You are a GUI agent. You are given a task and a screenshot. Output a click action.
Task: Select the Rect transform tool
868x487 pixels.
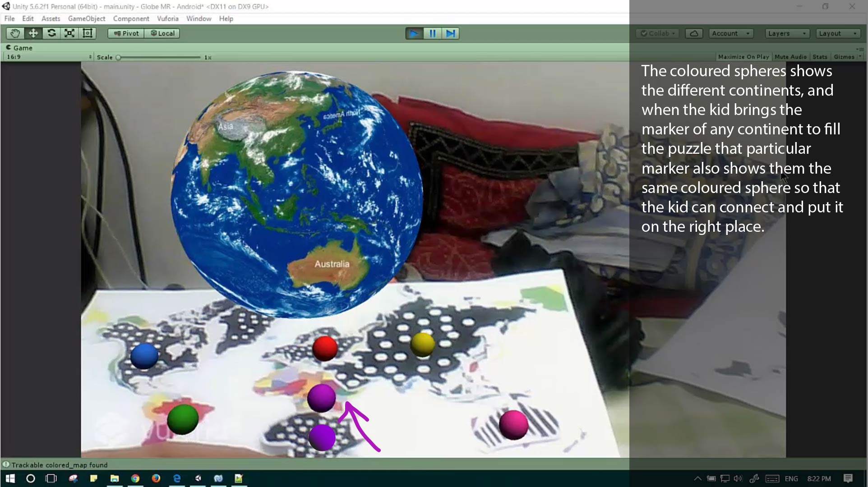87,33
